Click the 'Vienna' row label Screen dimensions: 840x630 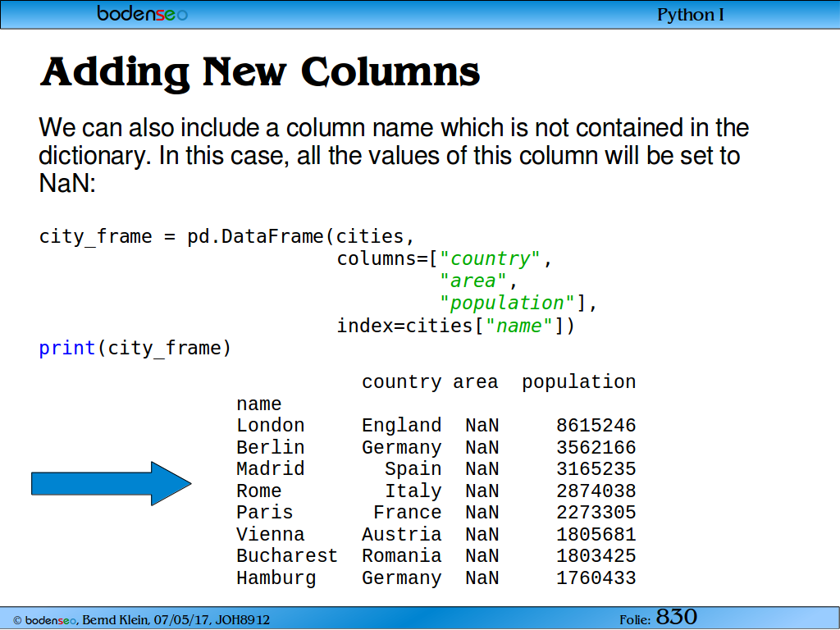pyautogui.click(x=271, y=534)
